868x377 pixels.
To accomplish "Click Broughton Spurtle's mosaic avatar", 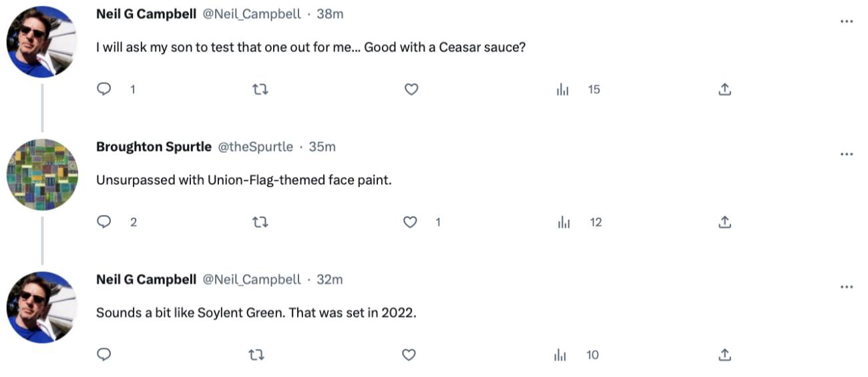I will [x=42, y=174].
